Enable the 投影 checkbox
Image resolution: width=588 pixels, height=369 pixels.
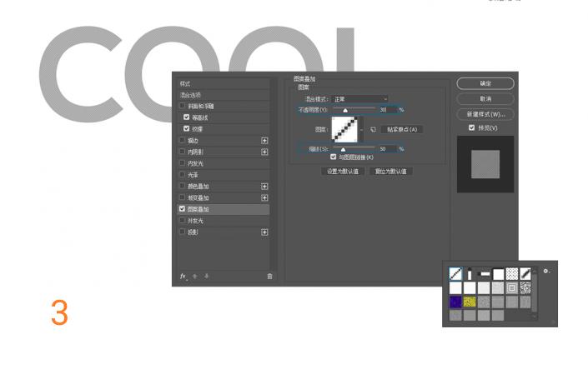[x=183, y=232]
